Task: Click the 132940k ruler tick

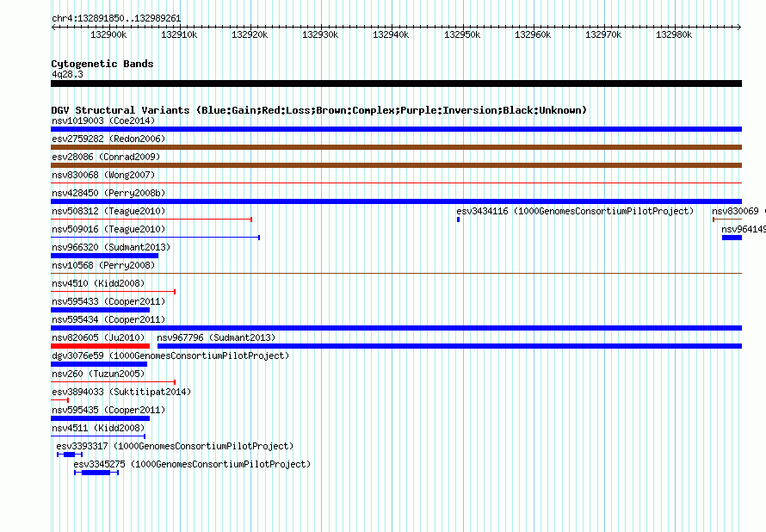Action: coord(391,34)
